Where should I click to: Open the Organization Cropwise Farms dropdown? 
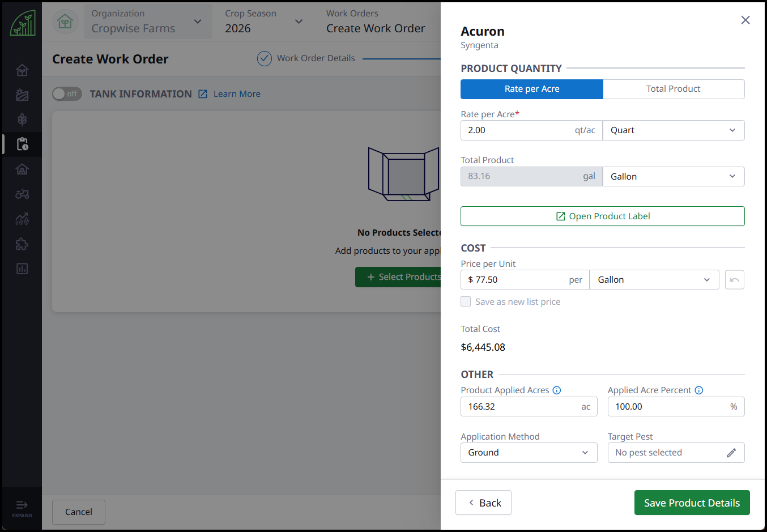[x=148, y=22]
